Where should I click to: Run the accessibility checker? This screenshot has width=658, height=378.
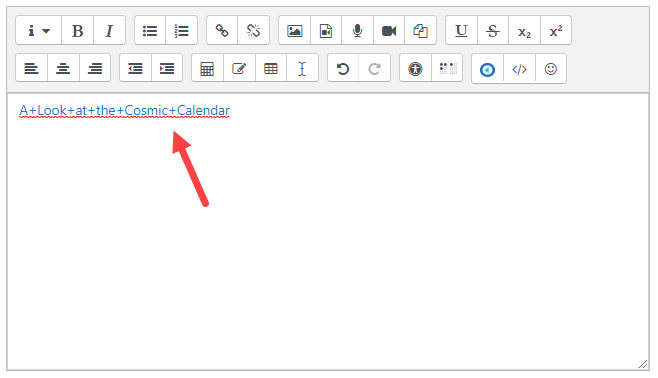[415, 68]
